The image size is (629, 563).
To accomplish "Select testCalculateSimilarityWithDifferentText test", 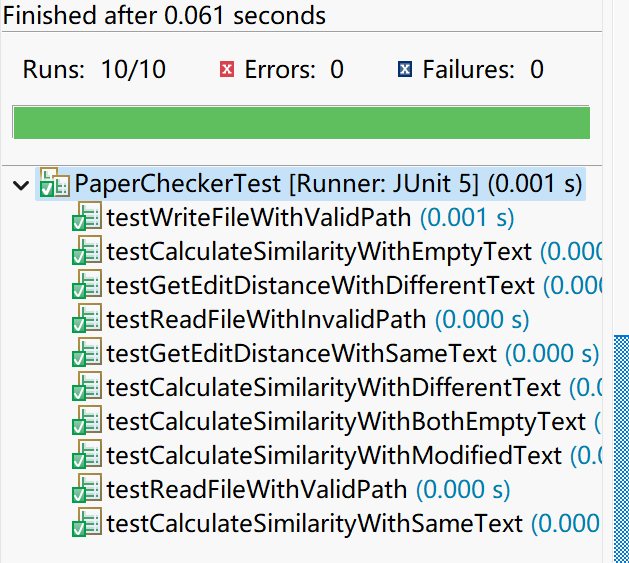I will pyautogui.click(x=333, y=388).
